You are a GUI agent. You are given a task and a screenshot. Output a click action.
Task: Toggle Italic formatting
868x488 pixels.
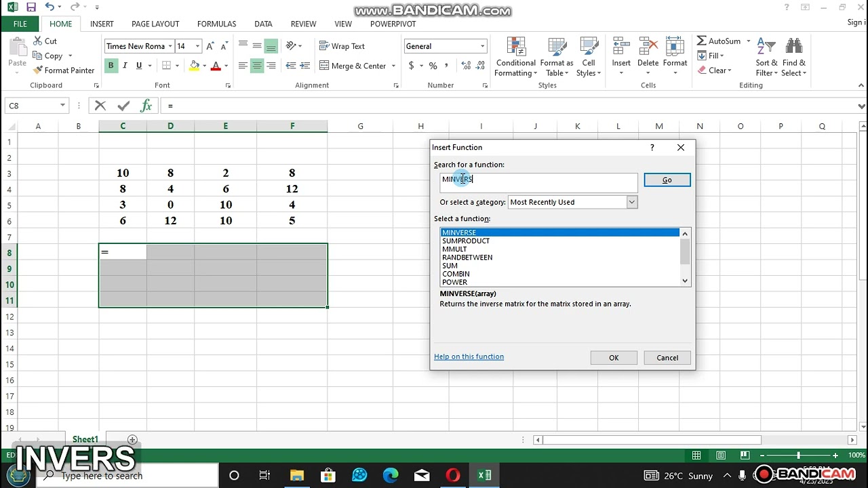tap(125, 66)
